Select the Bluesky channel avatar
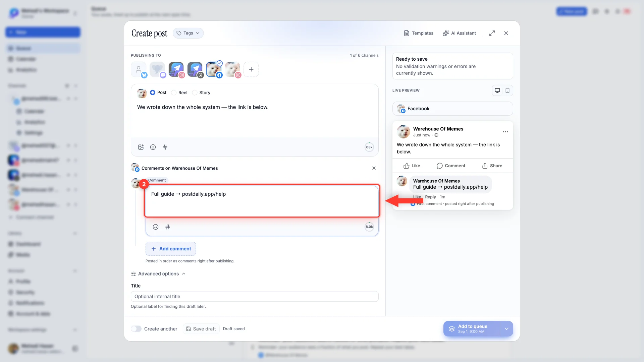 139,69
